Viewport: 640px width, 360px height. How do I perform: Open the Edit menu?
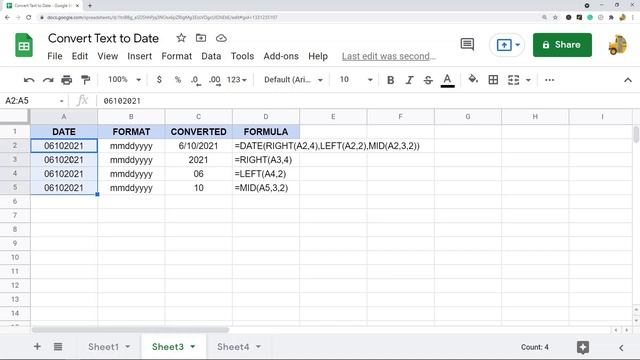coord(80,56)
